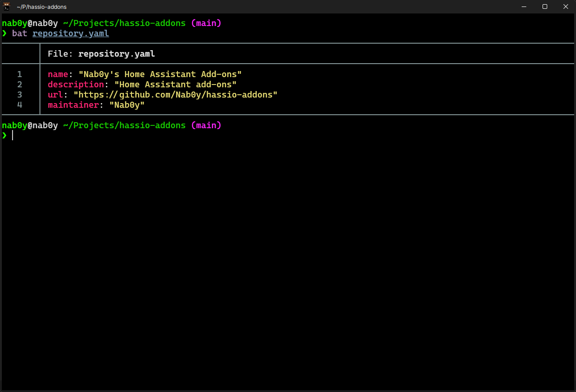Open the GitHub hassio-addons URL

(176, 95)
